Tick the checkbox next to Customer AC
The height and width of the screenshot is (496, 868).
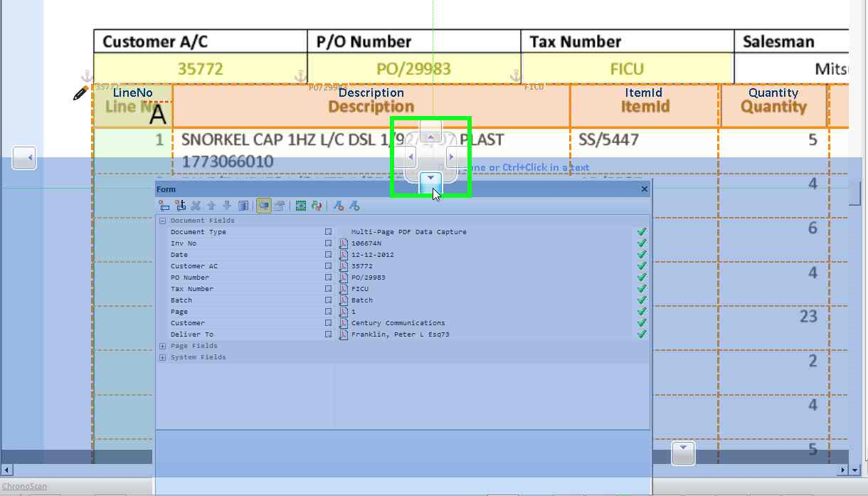click(329, 266)
